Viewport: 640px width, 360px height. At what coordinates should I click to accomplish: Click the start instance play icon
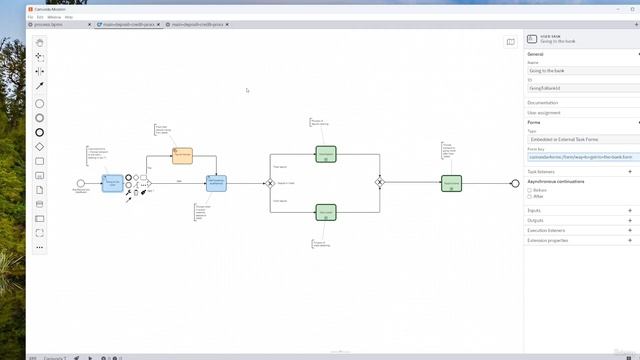point(90,358)
